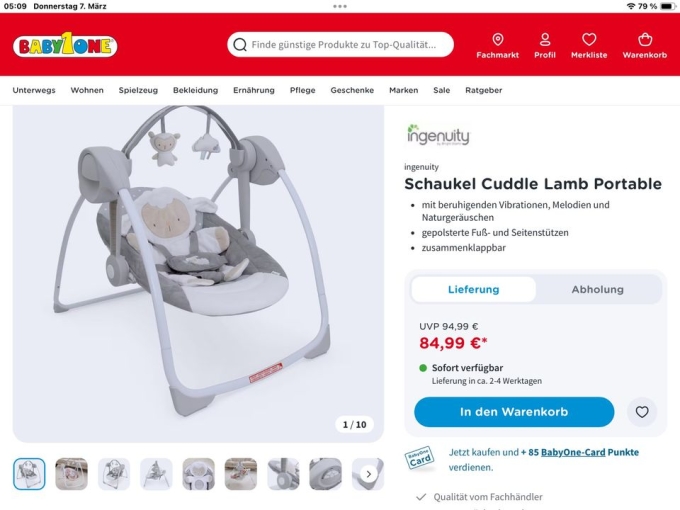Screen dimensions: 680x510
Task: Add product to wishlist via heart button
Action: point(642,412)
